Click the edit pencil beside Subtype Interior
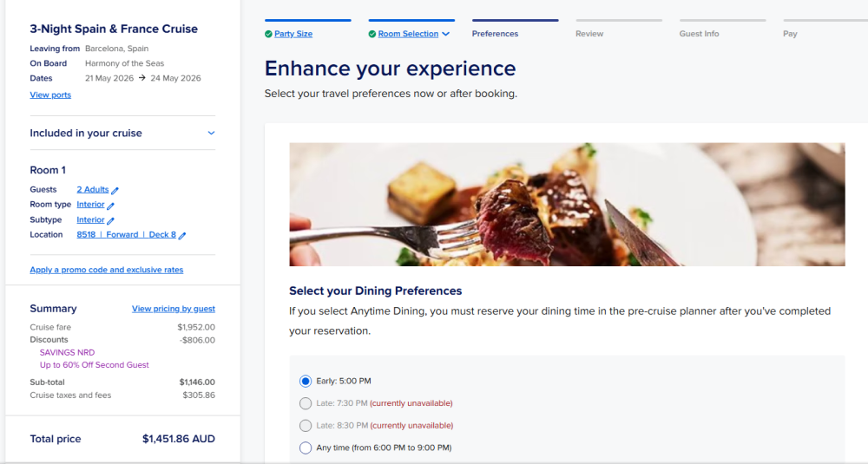 (111, 221)
